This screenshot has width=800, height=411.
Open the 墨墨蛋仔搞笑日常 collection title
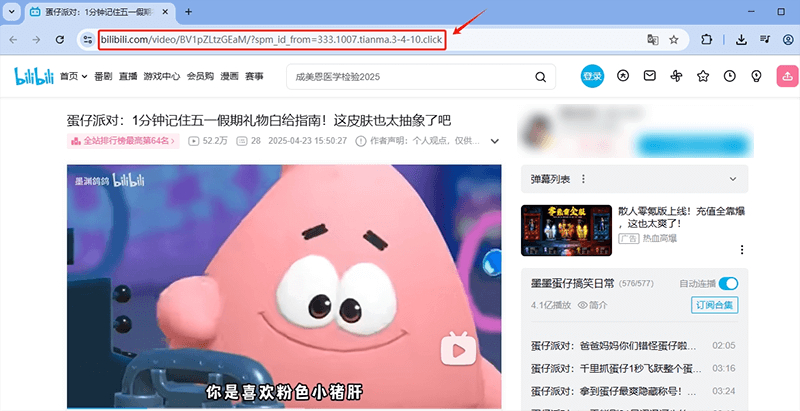(572, 284)
